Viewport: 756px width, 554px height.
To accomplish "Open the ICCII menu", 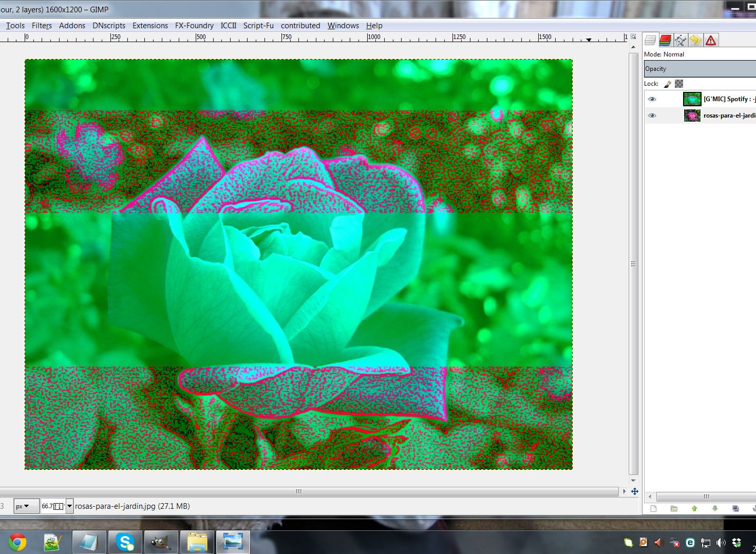I will [229, 26].
